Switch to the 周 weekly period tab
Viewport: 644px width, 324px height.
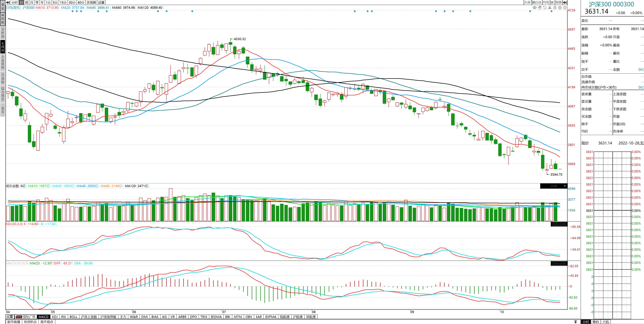[x=26, y=2]
